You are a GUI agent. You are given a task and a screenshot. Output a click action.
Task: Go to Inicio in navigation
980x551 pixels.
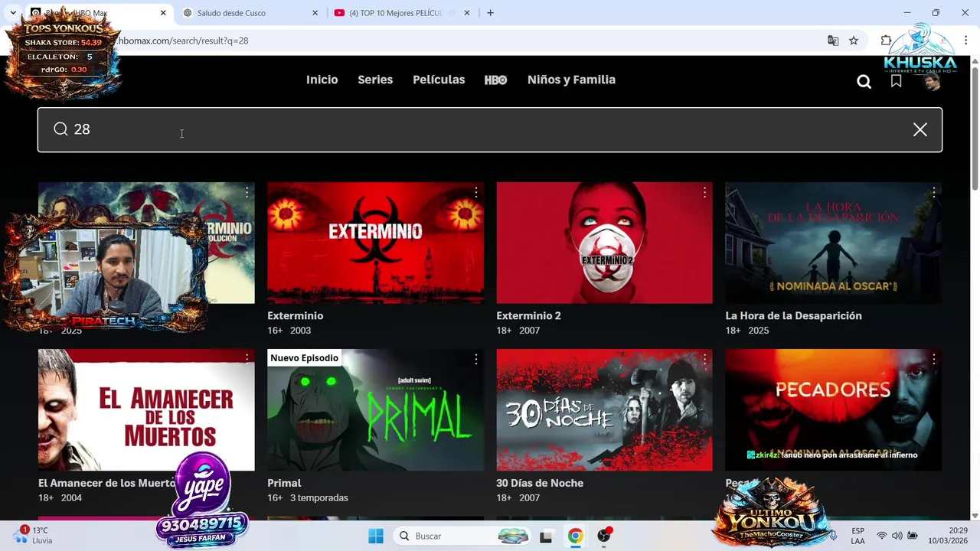pos(322,80)
